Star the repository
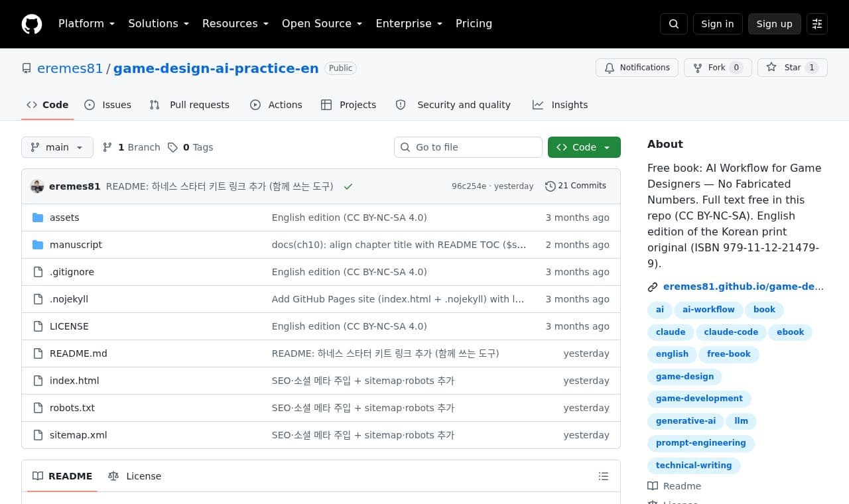This screenshot has width=849, height=504. point(793,68)
